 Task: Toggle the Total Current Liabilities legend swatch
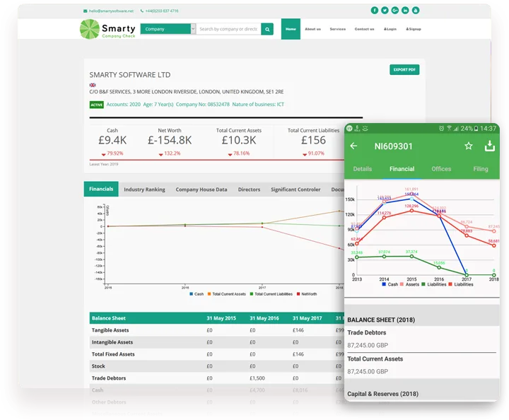tap(252, 294)
